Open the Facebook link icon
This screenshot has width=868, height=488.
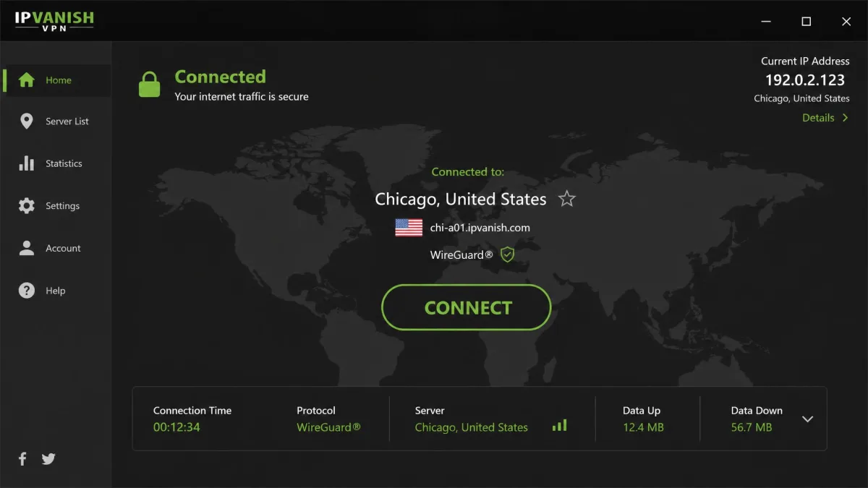click(22, 458)
